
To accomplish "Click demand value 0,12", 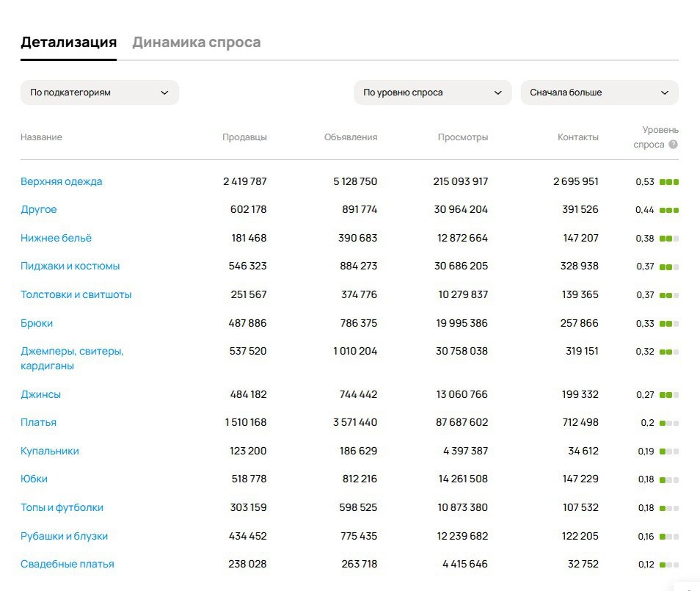I will (x=646, y=565).
